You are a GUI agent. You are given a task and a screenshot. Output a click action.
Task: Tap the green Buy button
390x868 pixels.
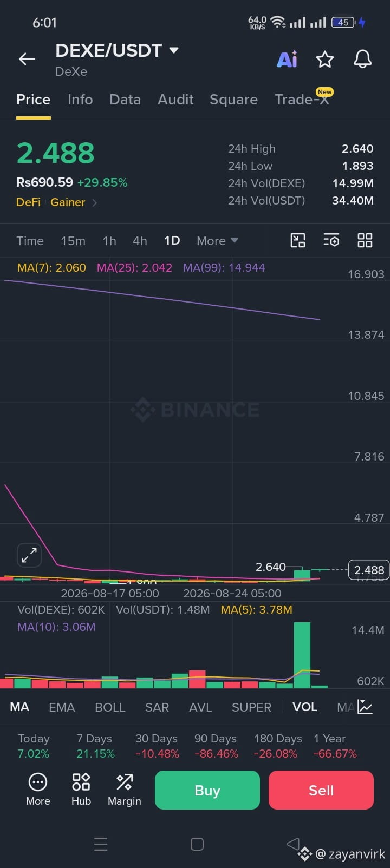tap(207, 790)
